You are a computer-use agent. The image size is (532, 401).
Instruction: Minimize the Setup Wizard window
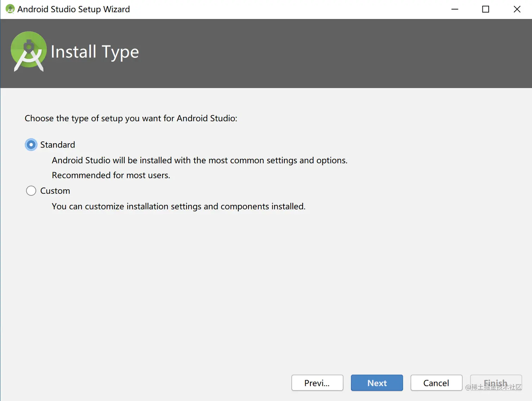tap(455, 9)
